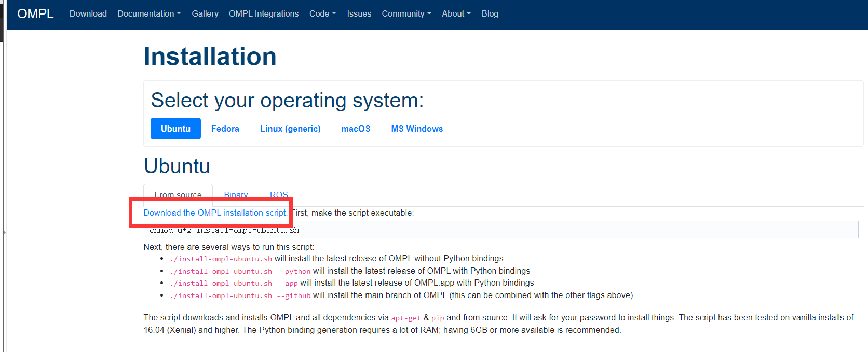Expand the Community dropdown menu
868x352 pixels.
[406, 14]
